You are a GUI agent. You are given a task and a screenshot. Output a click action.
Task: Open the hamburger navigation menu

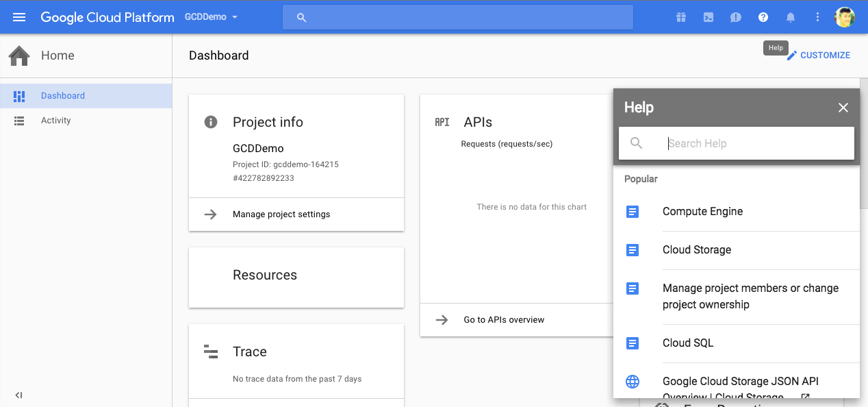point(19,17)
